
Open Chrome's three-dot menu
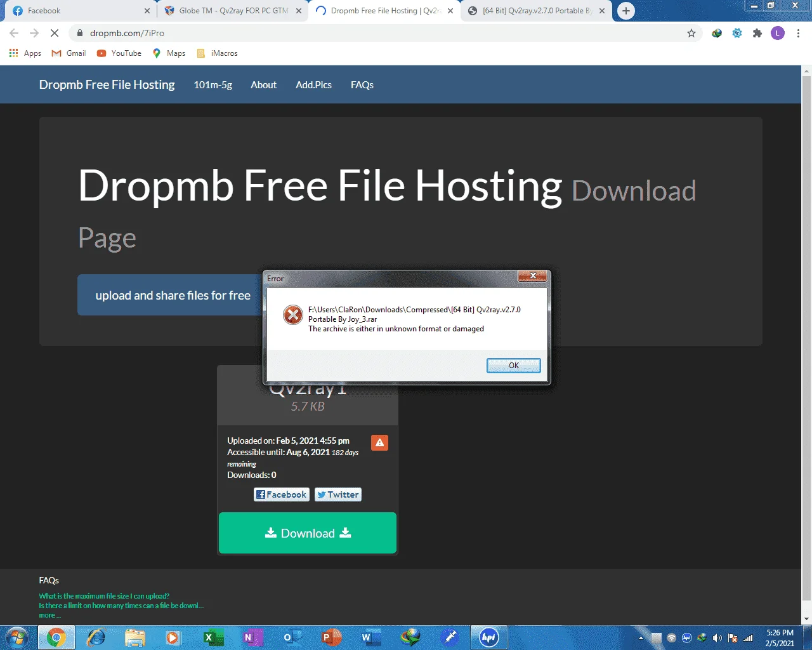coord(798,33)
